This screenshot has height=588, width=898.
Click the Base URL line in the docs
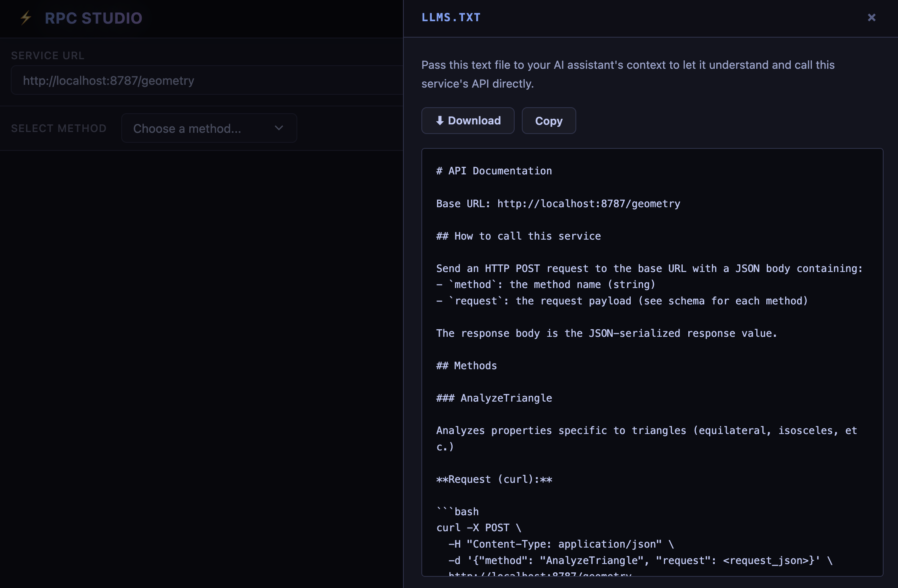[x=558, y=204]
